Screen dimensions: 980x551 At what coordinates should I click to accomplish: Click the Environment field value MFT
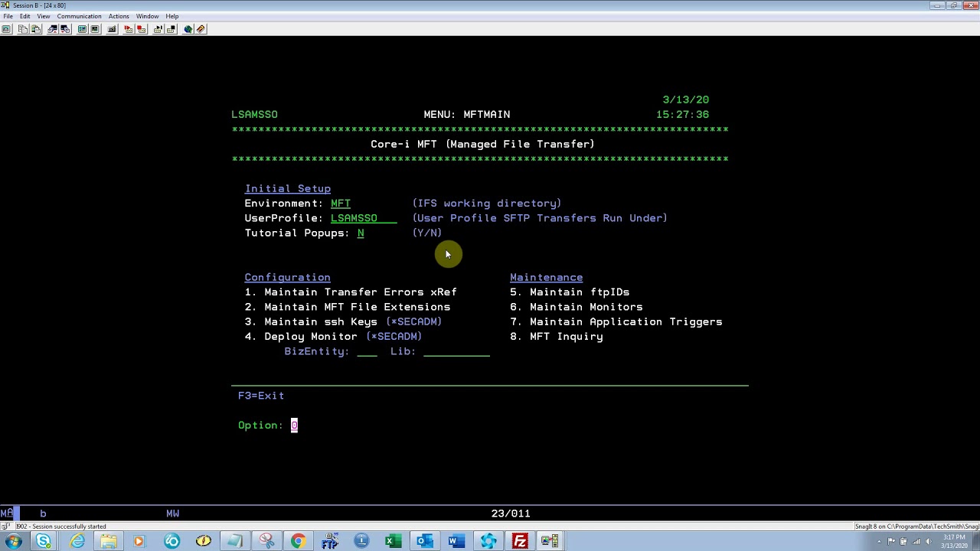click(x=341, y=204)
